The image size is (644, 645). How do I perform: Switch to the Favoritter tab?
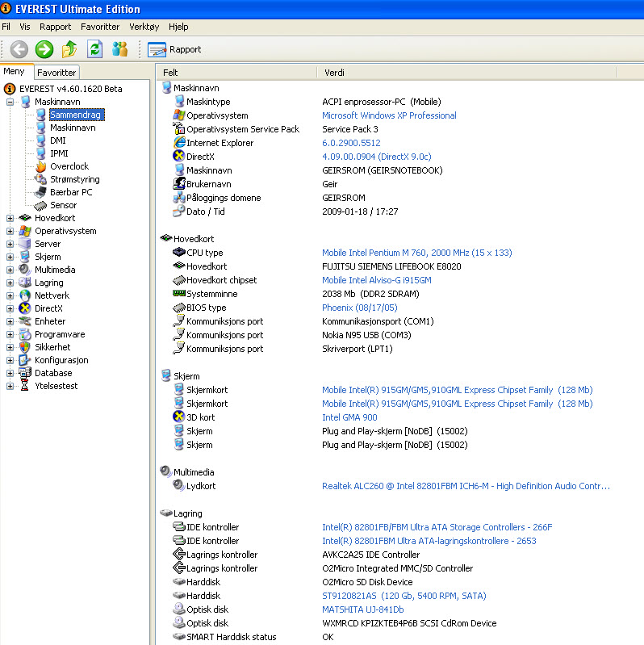tap(56, 73)
